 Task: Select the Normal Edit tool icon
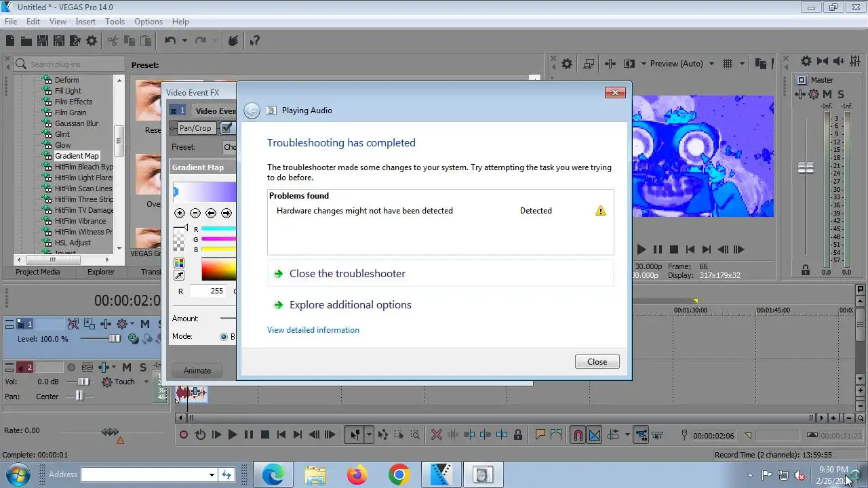pos(354,435)
